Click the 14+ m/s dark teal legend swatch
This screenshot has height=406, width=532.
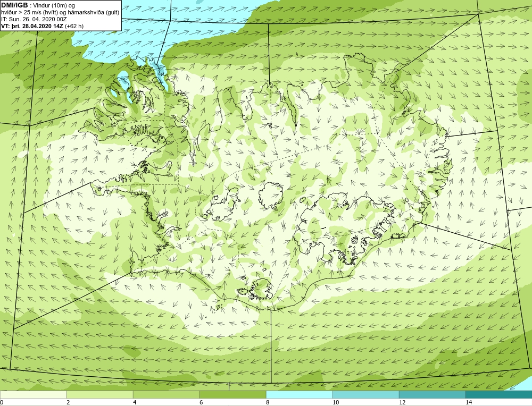pyautogui.click(x=499, y=394)
